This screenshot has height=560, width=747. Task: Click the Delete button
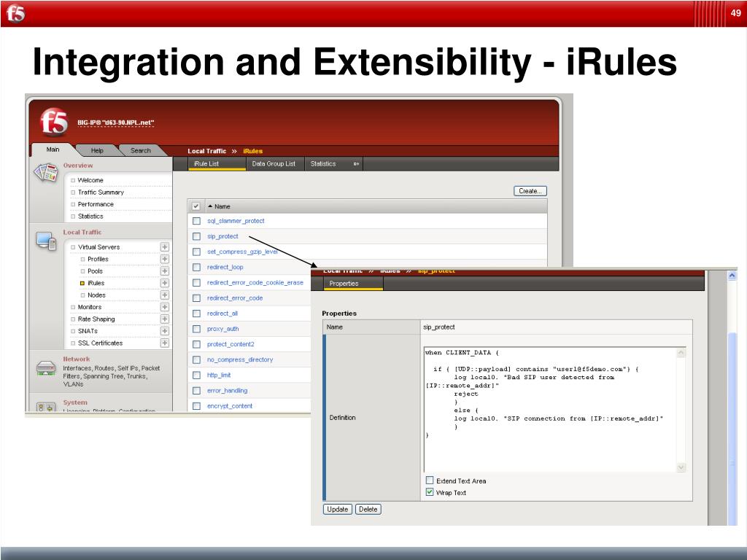click(368, 509)
